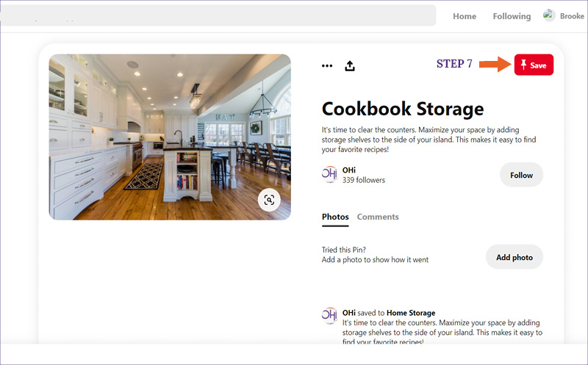Image resolution: width=588 pixels, height=365 pixels.
Task: Open Brooke's profile avatar
Action: pos(549,15)
